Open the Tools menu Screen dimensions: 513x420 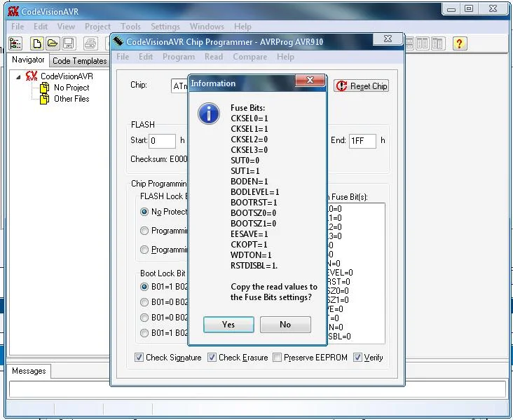click(x=130, y=27)
